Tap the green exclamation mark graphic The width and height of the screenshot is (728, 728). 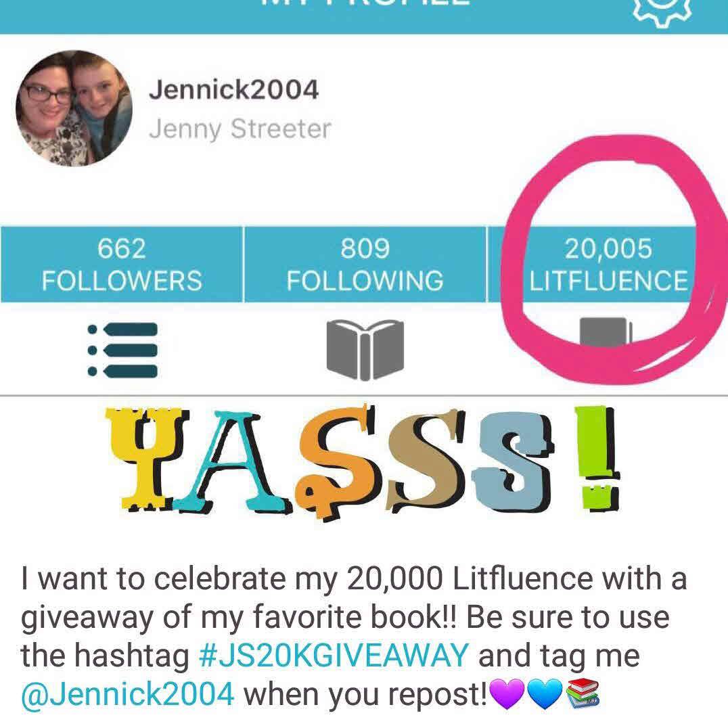coord(596,458)
